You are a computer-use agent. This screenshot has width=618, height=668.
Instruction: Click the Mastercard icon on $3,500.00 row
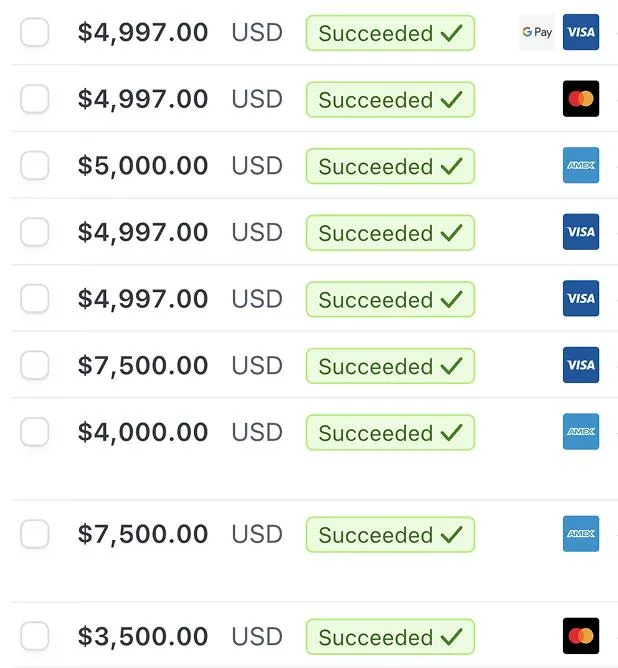click(x=581, y=636)
